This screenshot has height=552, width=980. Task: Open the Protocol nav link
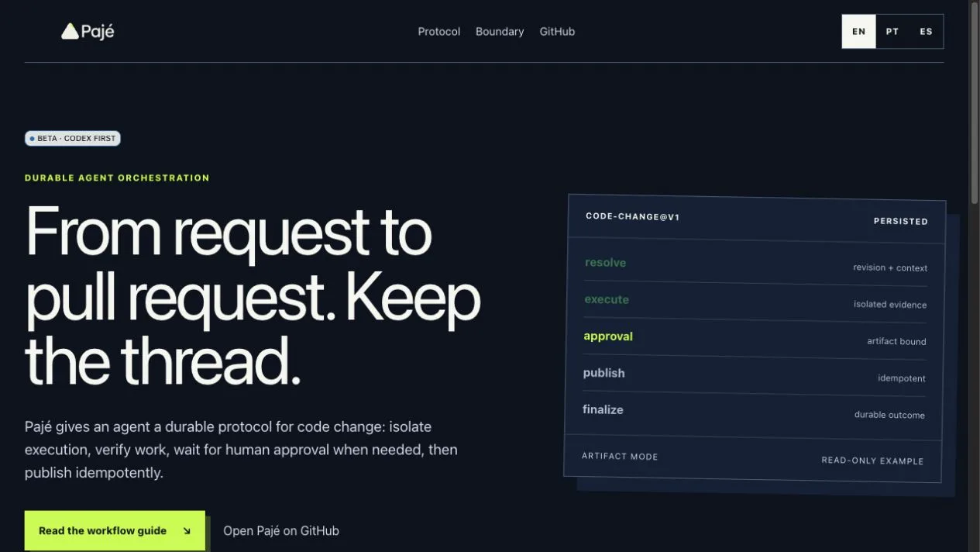click(439, 32)
